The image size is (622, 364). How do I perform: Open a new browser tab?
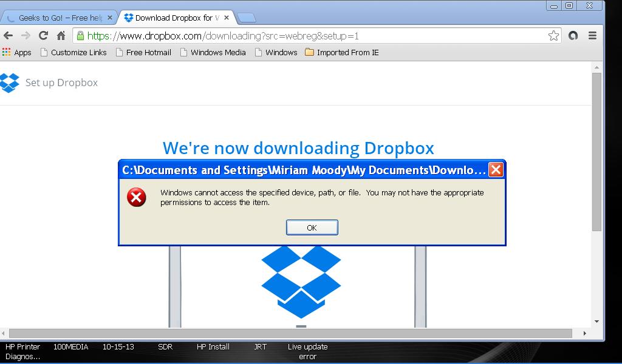247,18
